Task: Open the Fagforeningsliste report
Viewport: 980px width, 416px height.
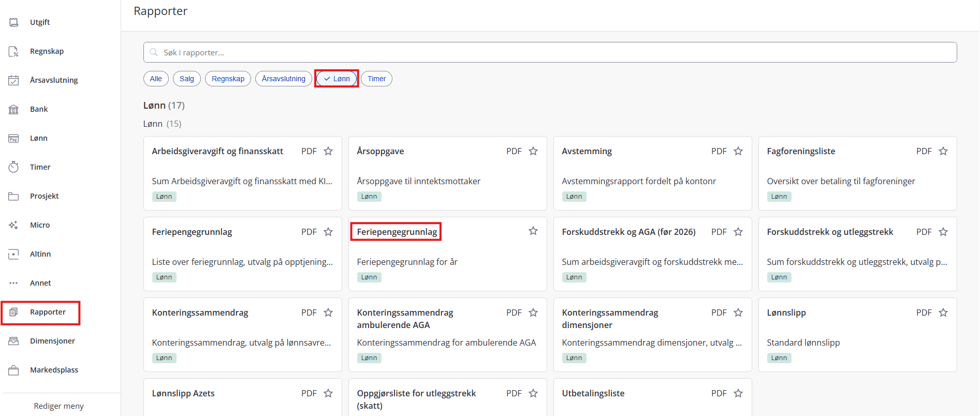Action: [858, 173]
